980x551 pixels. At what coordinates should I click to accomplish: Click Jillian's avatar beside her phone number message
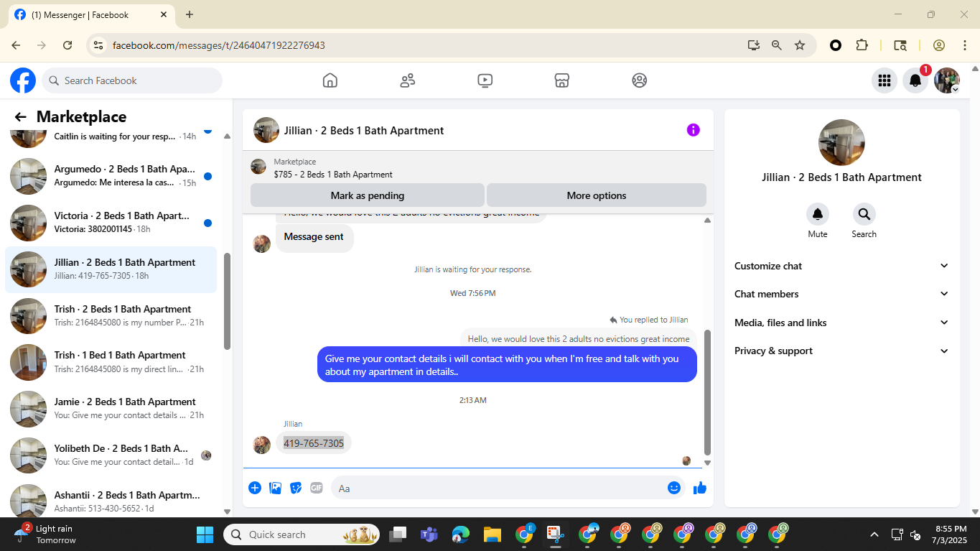click(262, 445)
